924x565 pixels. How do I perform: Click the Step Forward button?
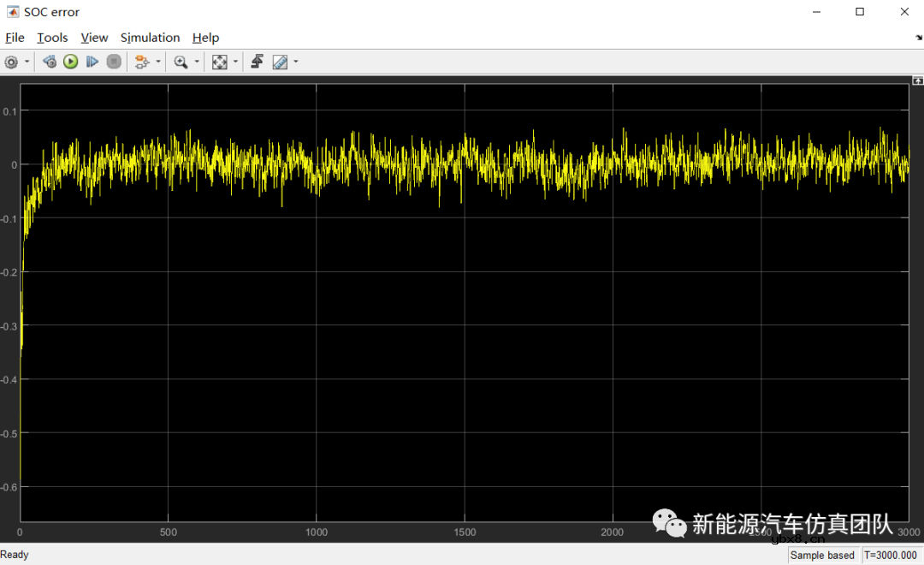[x=92, y=62]
